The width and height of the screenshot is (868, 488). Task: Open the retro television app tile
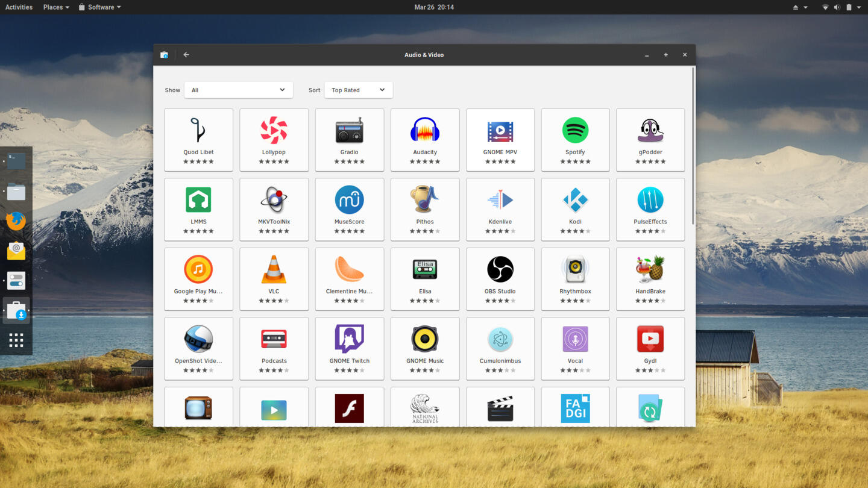pos(198,407)
